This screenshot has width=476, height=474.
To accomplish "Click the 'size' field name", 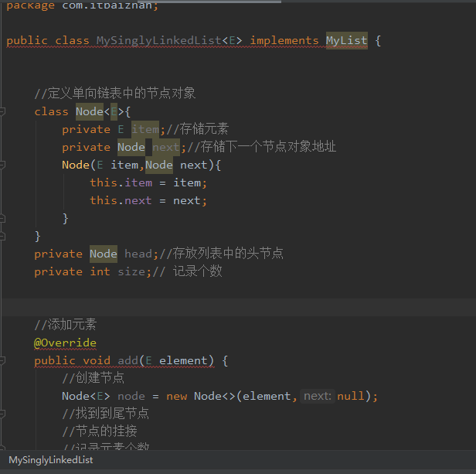I will 131,271.
